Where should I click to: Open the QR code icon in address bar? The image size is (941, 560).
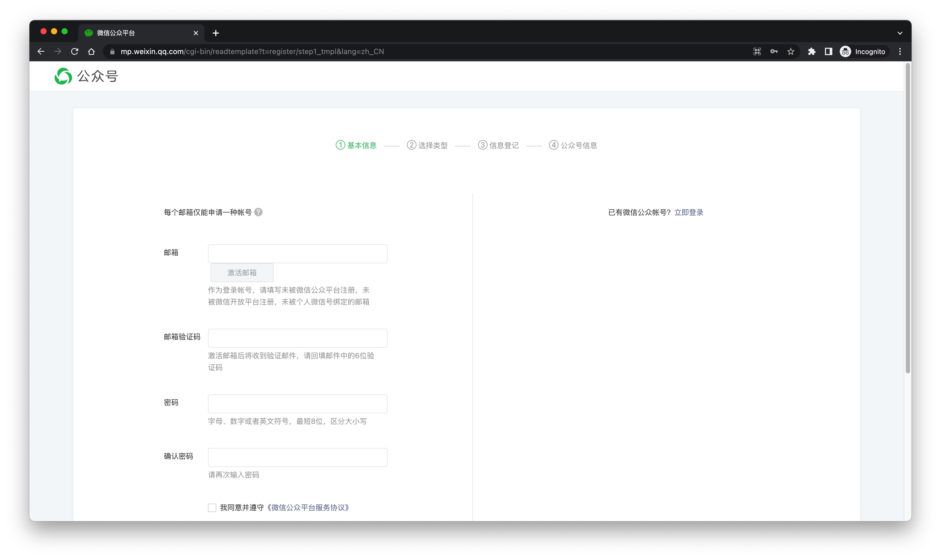(757, 52)
